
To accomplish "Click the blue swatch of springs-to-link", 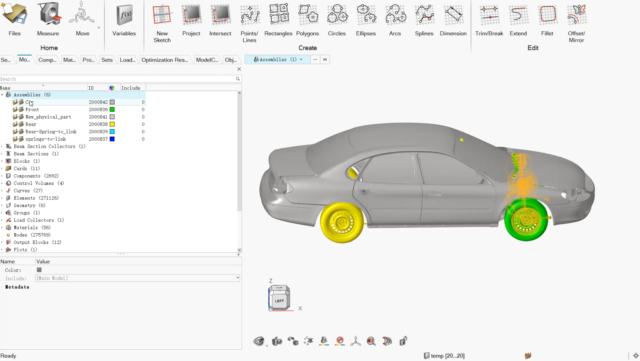I will point(112,139).
